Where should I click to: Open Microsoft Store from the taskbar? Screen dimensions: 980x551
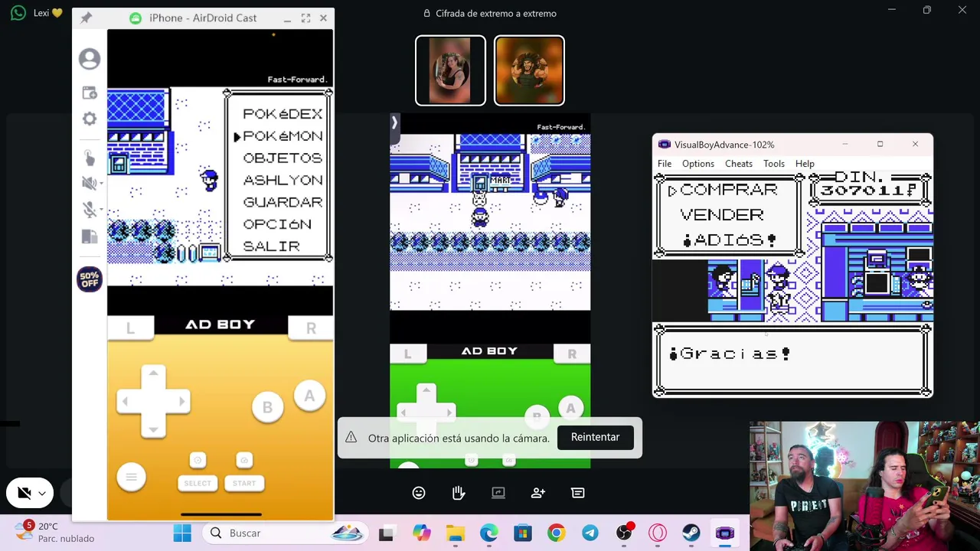[522, 533]
